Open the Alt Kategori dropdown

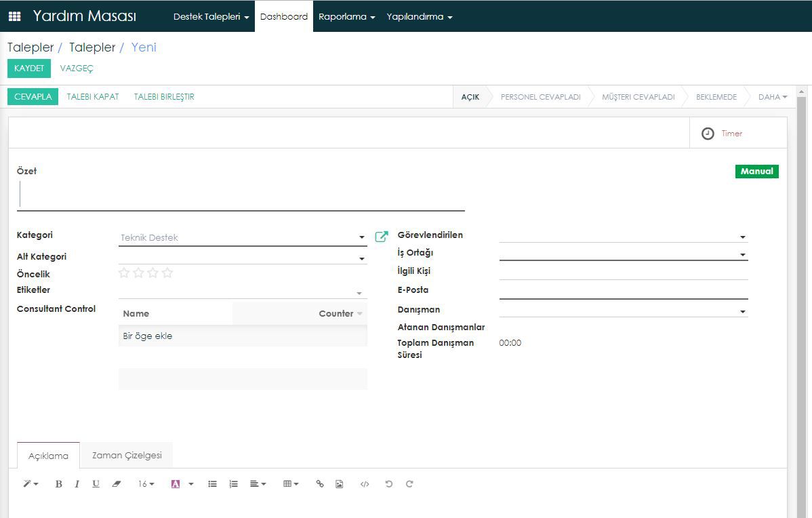click(361, 258)
